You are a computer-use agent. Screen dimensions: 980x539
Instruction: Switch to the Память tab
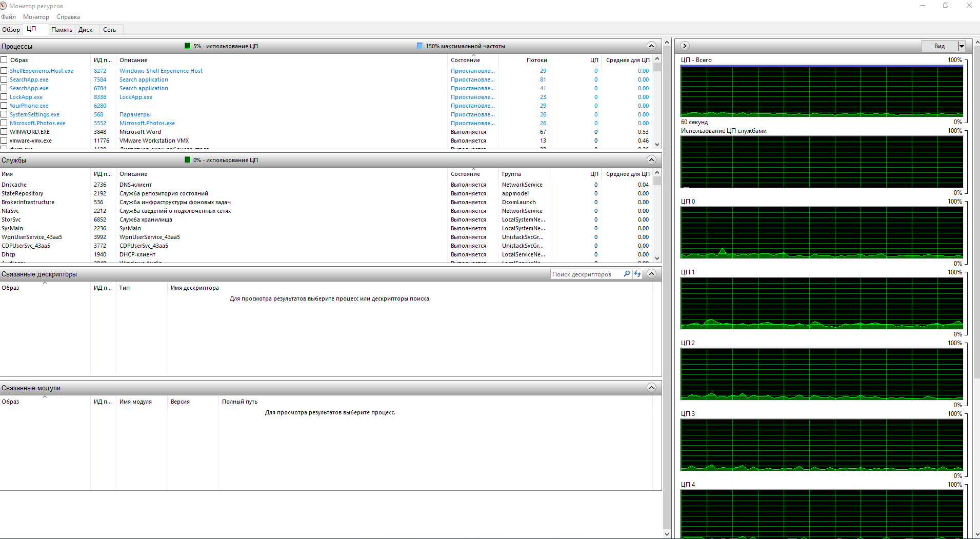(62, 30)
